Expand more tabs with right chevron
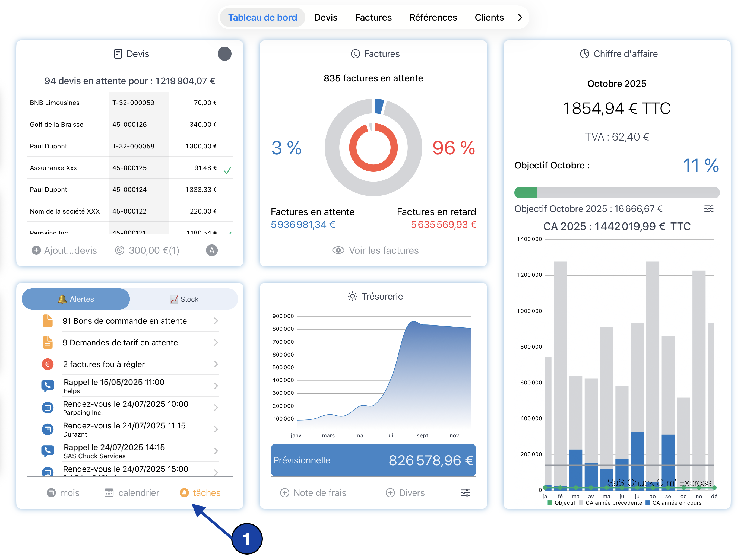747x560 pixels. pyautogui.click(x=520, y=17)
